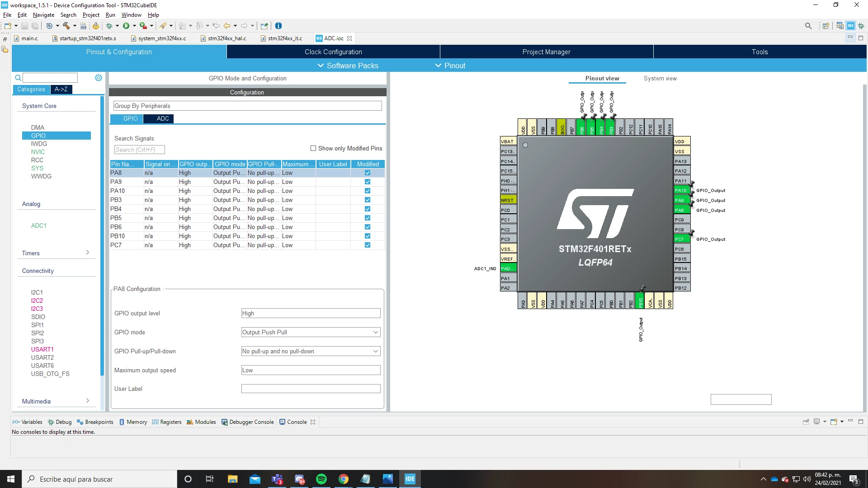Viewport: 868px width, 488px height.
Task: Click the green PA10 pin on chip
Action: [x=682, y=190]
